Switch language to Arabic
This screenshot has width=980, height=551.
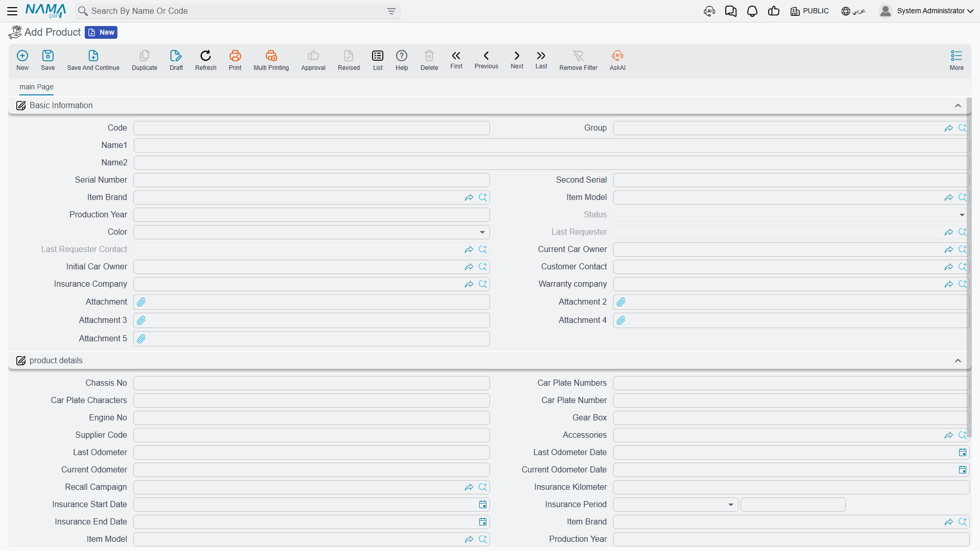click(853, 11)
